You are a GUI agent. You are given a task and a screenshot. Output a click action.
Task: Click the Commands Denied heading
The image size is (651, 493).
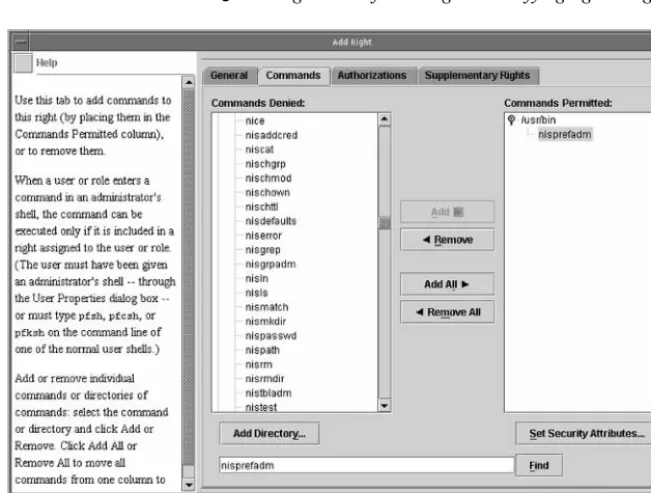tap(258, 103)
